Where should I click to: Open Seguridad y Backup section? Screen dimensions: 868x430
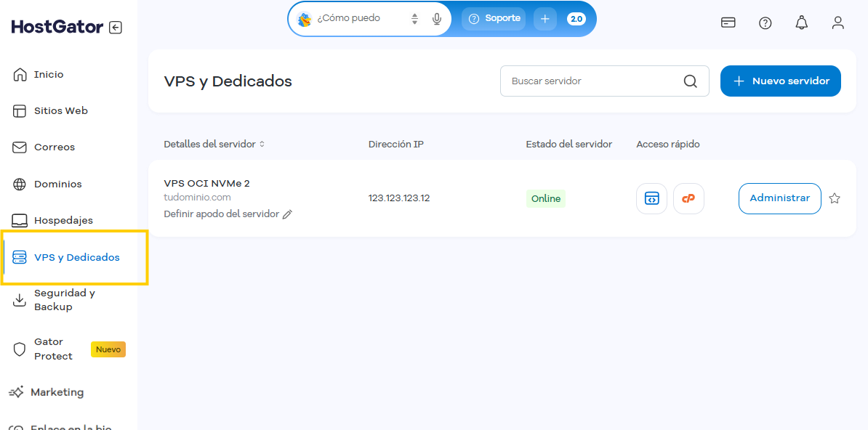[x=64, y=300]
